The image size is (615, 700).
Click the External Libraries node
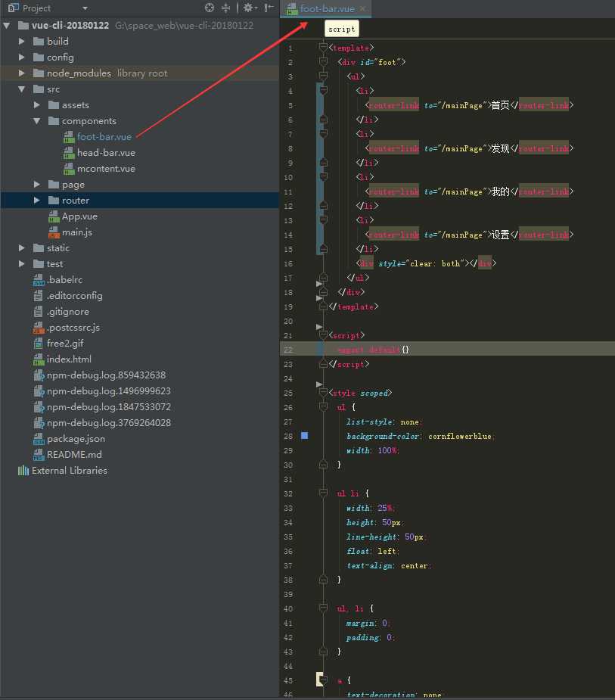[69, 471]
